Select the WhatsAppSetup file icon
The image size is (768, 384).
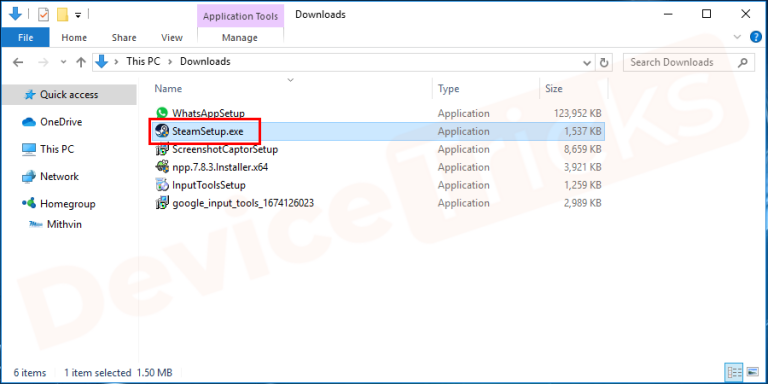pos(162,113)
